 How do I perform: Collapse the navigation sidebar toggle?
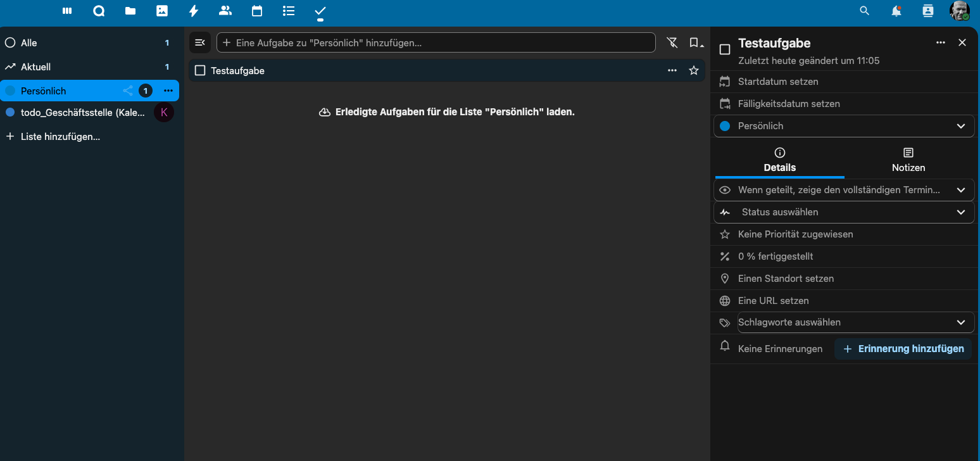click(199, 42)
